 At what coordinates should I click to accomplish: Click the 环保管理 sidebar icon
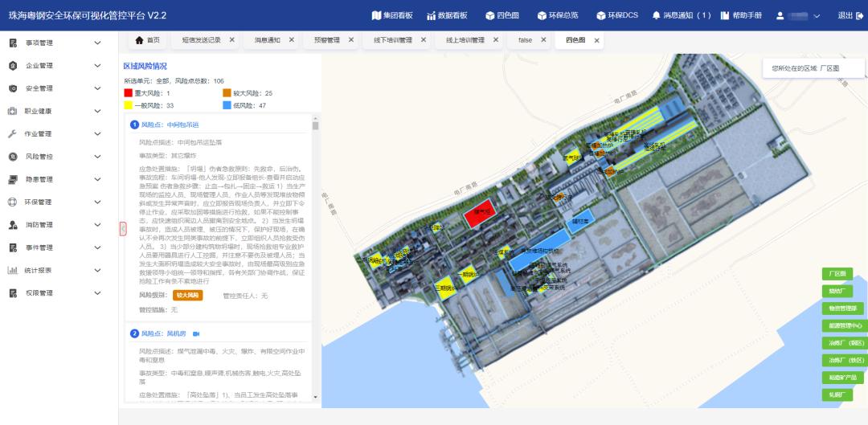point(13,202)
